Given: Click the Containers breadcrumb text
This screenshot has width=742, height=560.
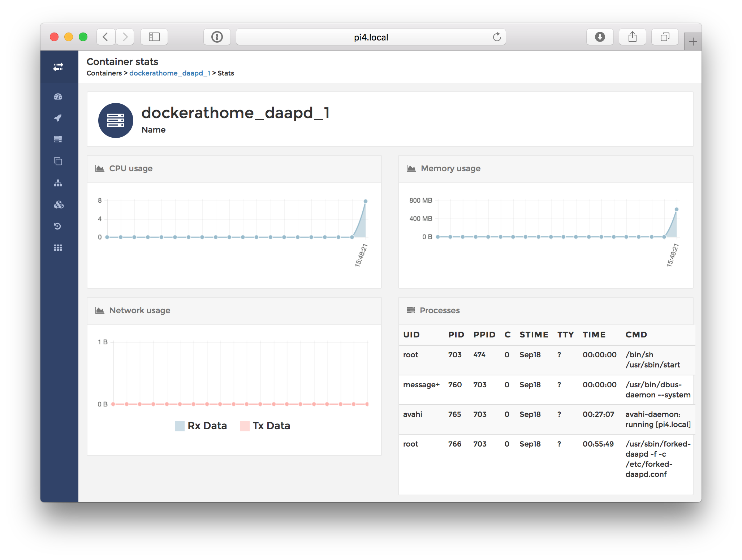Looking at the screenshot, I should tap(104, 73).
